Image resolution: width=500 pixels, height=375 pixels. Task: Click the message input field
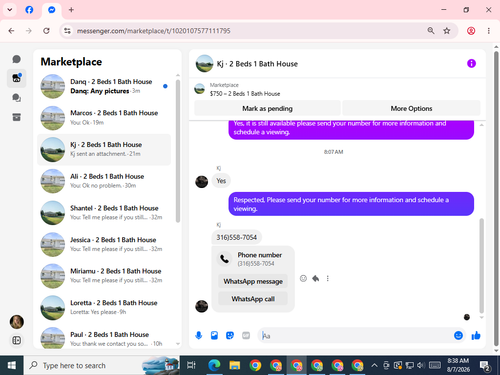355,335
